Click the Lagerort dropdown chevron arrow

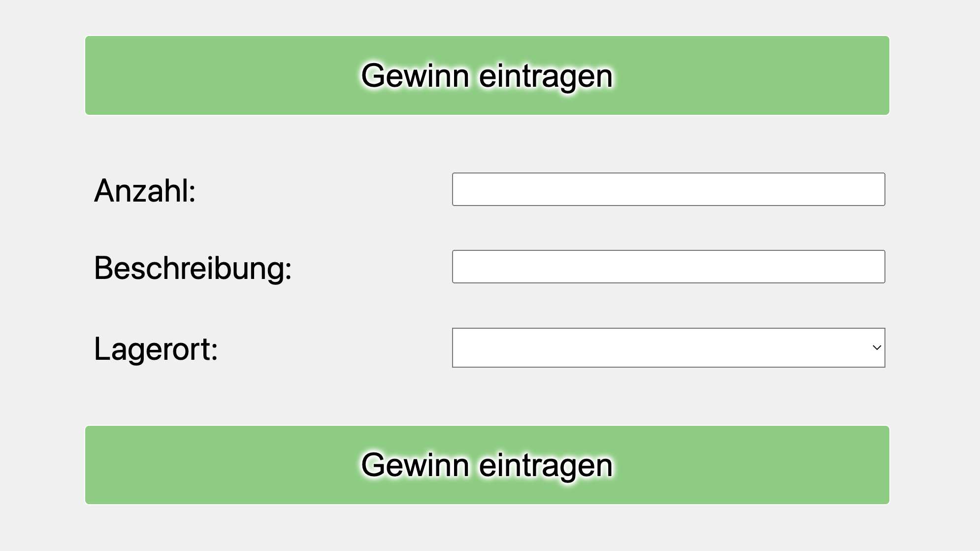(x=877, y=347)
